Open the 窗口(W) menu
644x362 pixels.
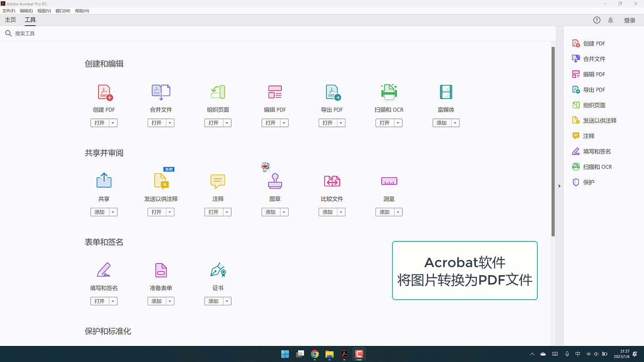click(x=63, y=11)
